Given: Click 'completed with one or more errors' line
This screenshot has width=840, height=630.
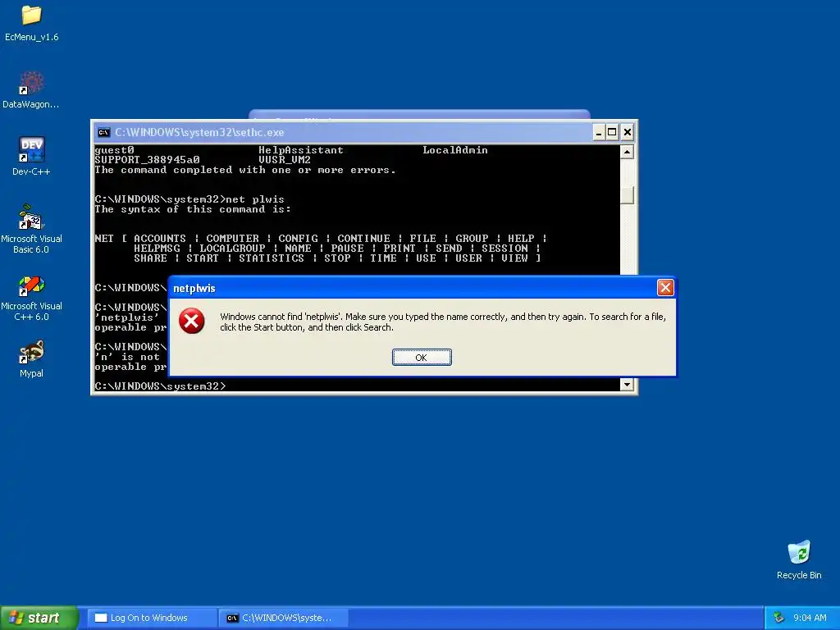Looking at the screenshot, I should coord(244,170).
